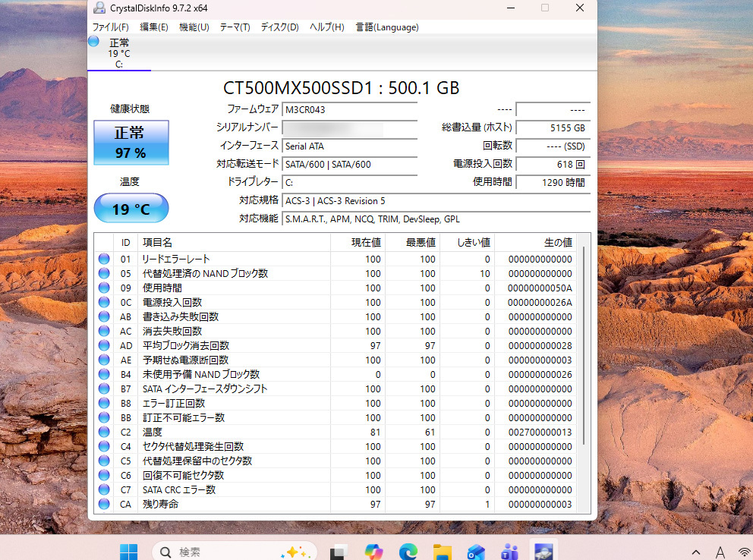This screenshot has width=753, height=560.
Task: Open CrystalDiskInfo from the taskbar
Action: tap(543, 551)
